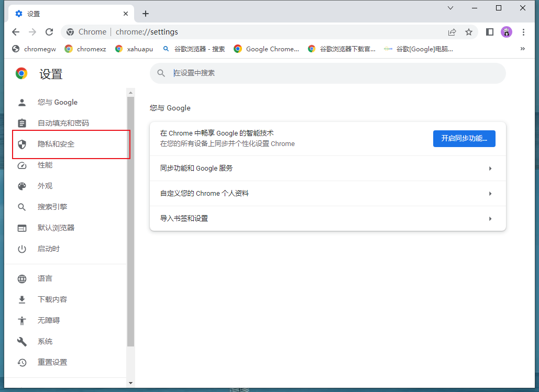Expand 自定义您的 Chrome 个人资料 arrow

pyautogui.click(x=490, y=194)
